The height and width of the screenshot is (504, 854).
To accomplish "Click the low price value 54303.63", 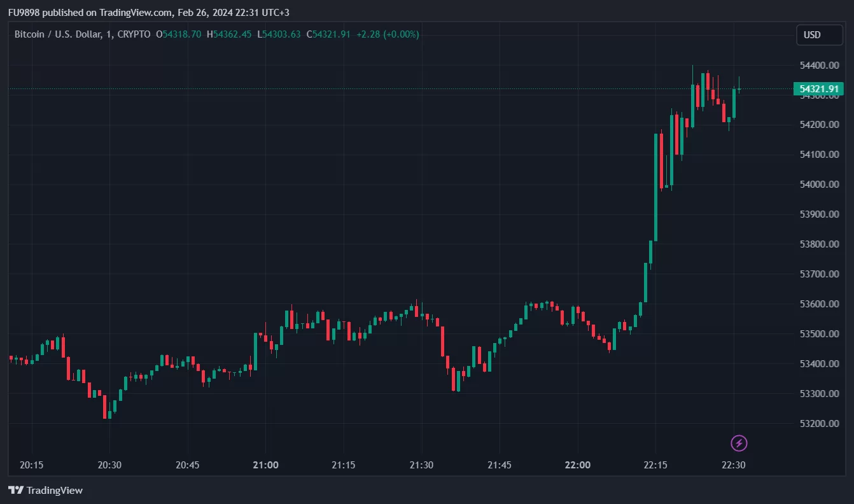I will click(x=281, y=34).
